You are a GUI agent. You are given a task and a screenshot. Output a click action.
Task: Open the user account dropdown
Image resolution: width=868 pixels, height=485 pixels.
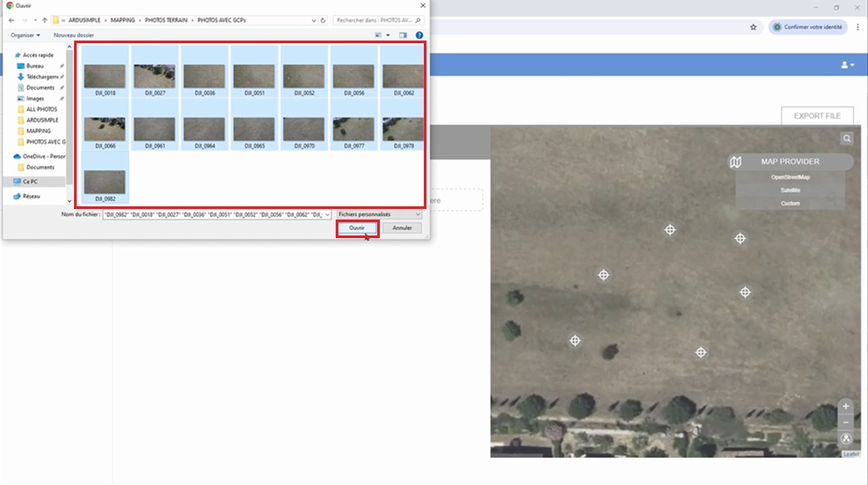(x=847, y=65)
